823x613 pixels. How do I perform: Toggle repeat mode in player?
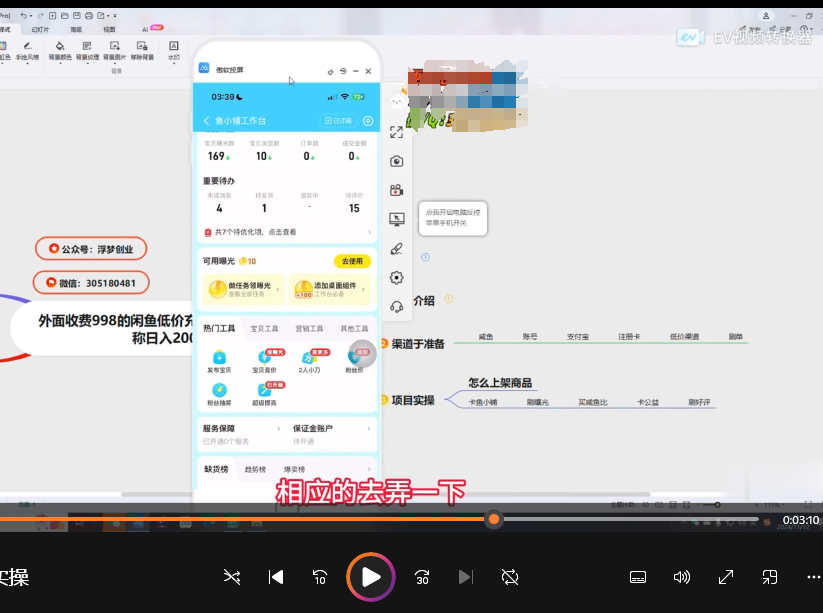click(510, 577)
